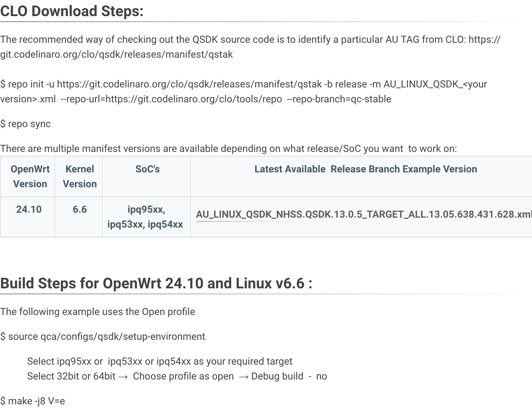Screen dimensions: 532x413
Task: Click the 'Select ipq95xx or ipq53xx' instruction line
Action: (x=160, y=361)
